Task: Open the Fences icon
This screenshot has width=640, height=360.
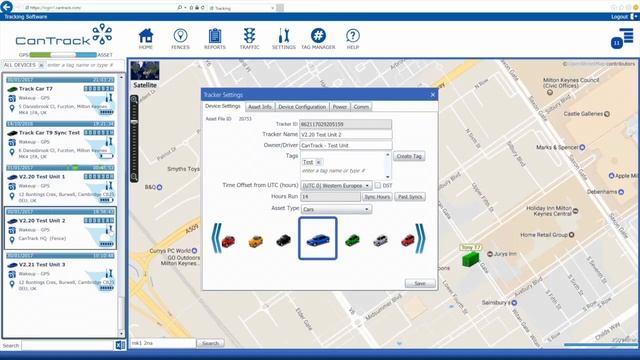Action: (180, 39)
